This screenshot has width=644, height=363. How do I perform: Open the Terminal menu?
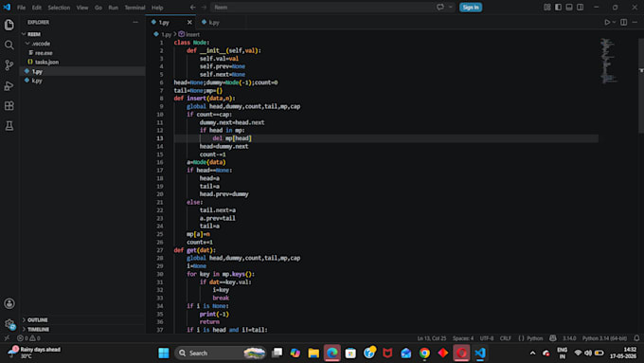[134, 8]
